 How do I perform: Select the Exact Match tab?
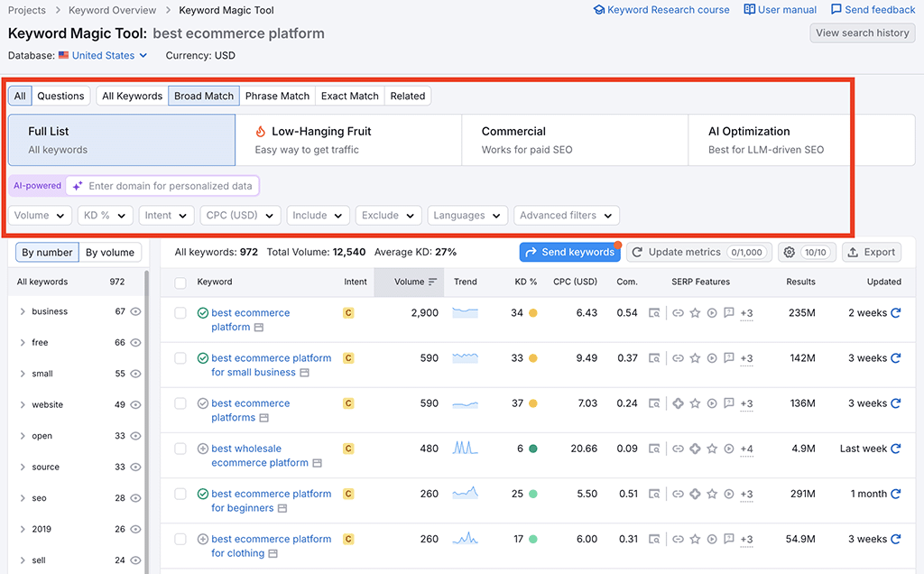(349, 96)
